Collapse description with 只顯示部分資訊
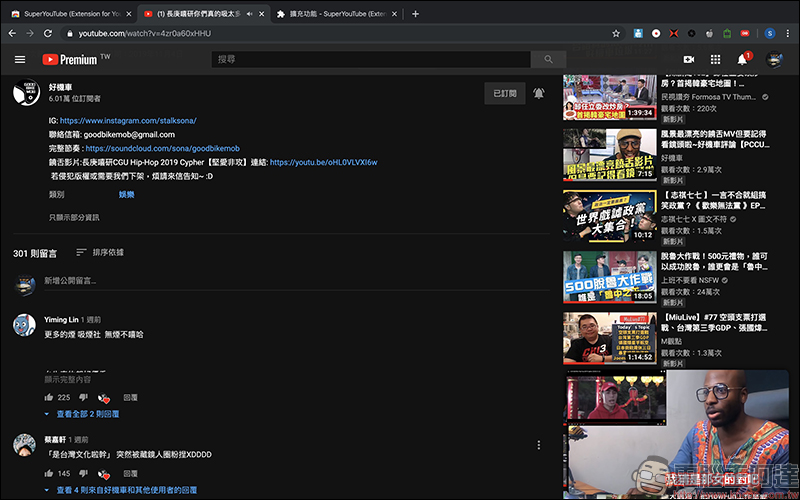The image size is (800, 500). 74,217
